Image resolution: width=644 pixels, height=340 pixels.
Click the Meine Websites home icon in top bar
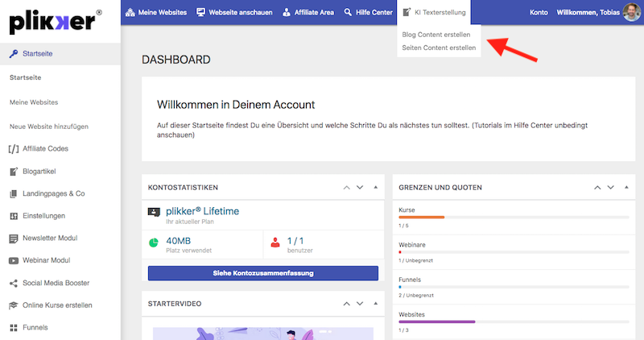coord(130,12)
